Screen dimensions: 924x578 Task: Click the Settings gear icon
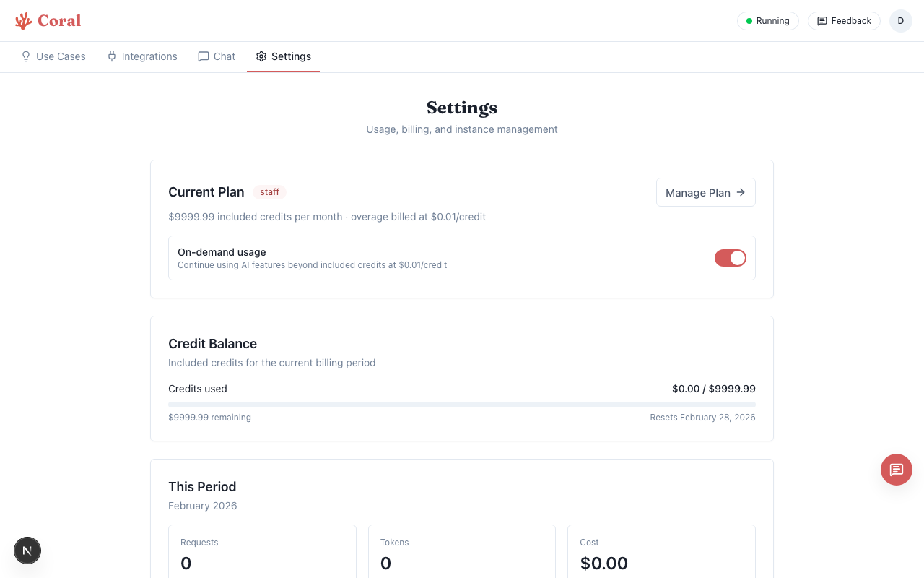261,56
